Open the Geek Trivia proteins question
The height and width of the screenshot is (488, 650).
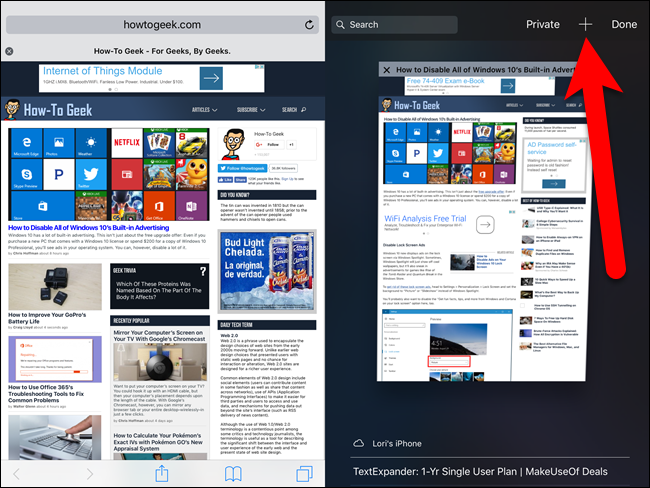[159, 290]
